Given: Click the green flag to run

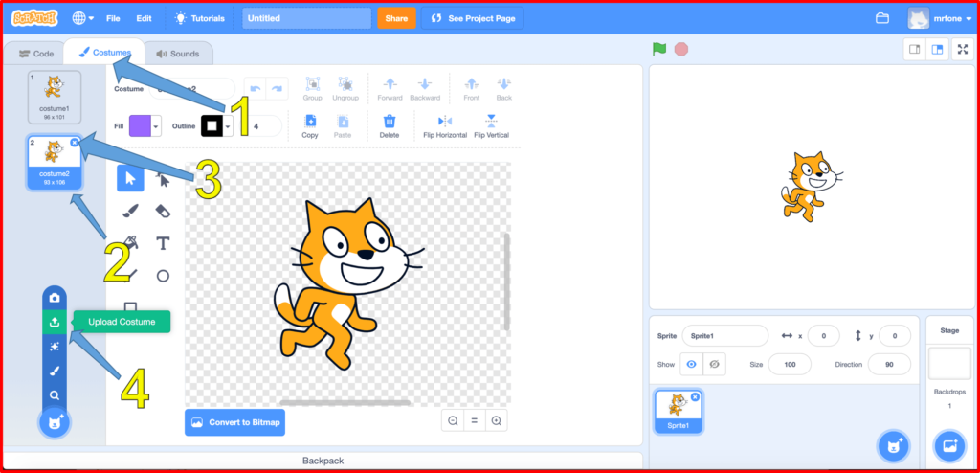Looking at the screenshot, I should coord(658,49).
